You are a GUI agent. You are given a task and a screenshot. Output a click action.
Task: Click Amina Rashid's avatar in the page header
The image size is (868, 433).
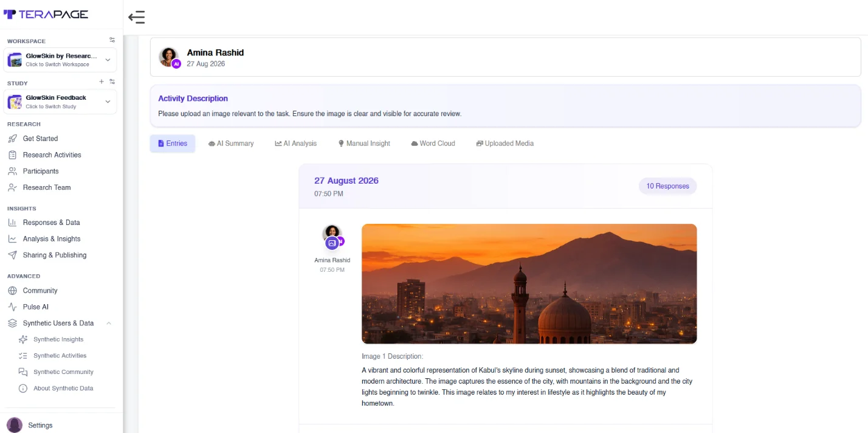[x=169, y=57]
